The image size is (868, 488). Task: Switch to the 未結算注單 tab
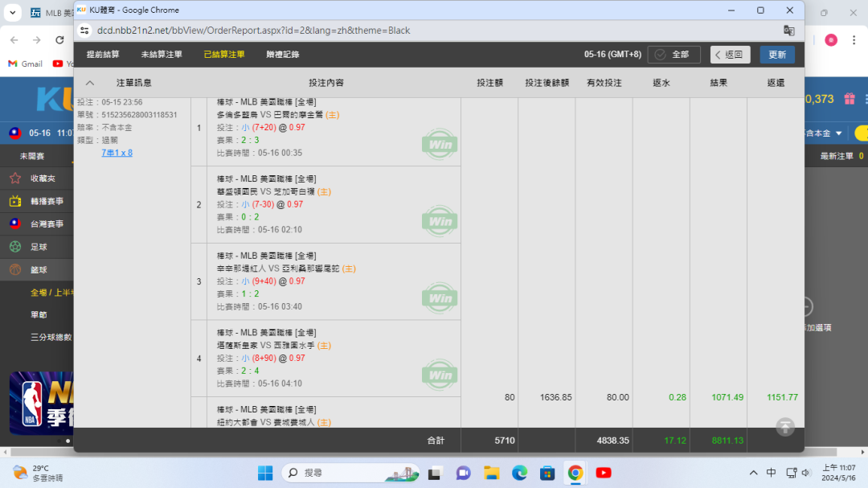point(162,55)
